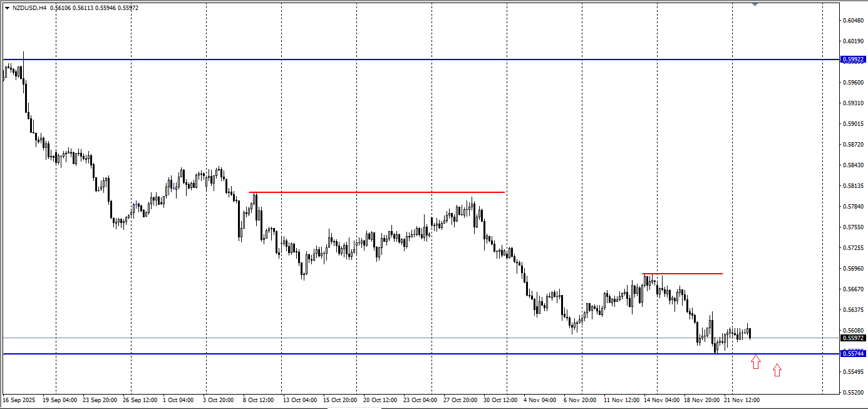Click the high price value 0.56113
868x409 pixels.
[83, 8]
